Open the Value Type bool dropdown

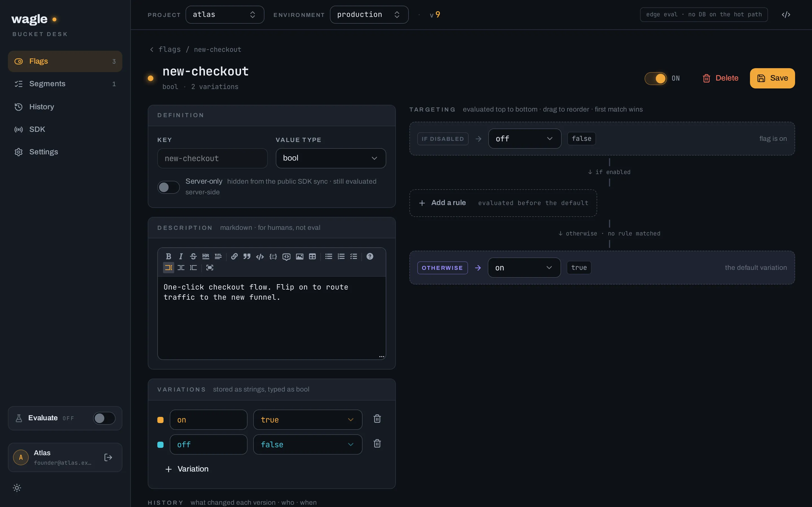coord(330,158)
